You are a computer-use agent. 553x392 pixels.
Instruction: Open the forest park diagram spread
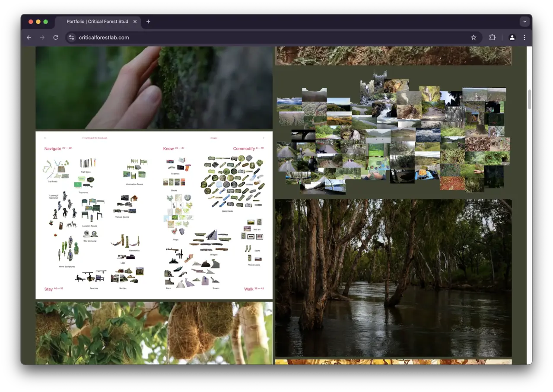tap(154, 215)
